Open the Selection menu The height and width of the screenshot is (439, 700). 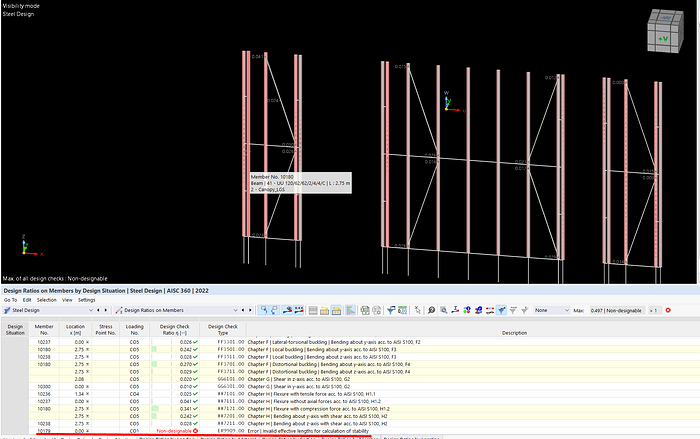46,300
